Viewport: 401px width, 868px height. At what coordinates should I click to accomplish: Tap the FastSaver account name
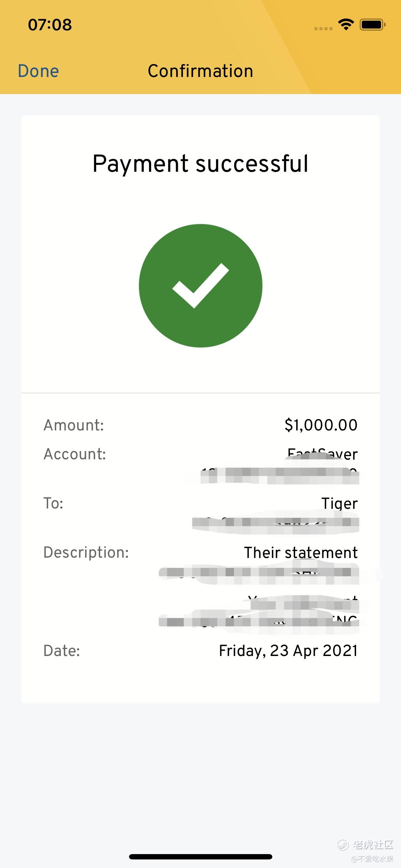pos(323,454)
